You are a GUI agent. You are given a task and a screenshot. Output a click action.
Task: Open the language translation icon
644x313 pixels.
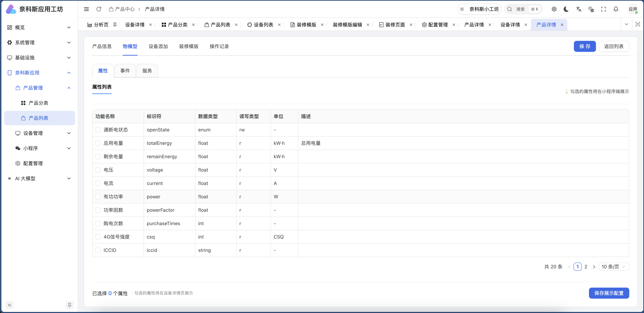(579, 9)
